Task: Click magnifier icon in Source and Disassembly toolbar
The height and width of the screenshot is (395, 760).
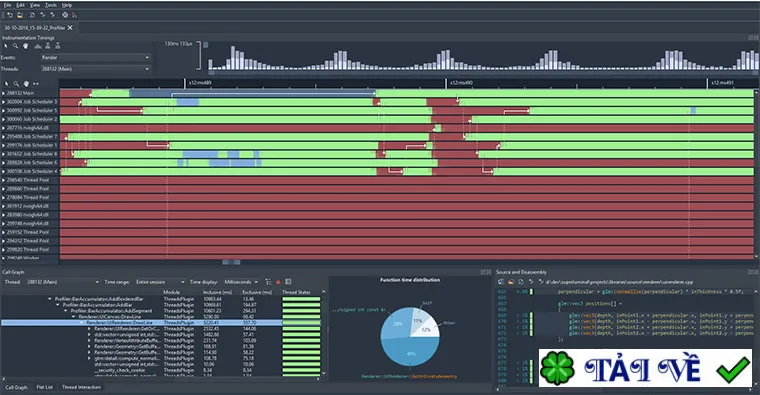Action: [x=521, y=282]
